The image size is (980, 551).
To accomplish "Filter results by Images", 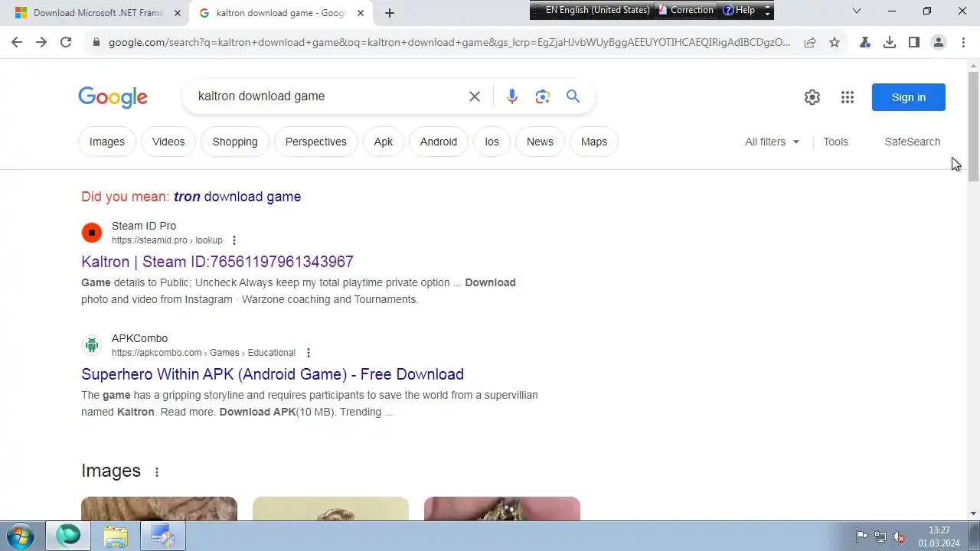I will (x=107, y=142).
